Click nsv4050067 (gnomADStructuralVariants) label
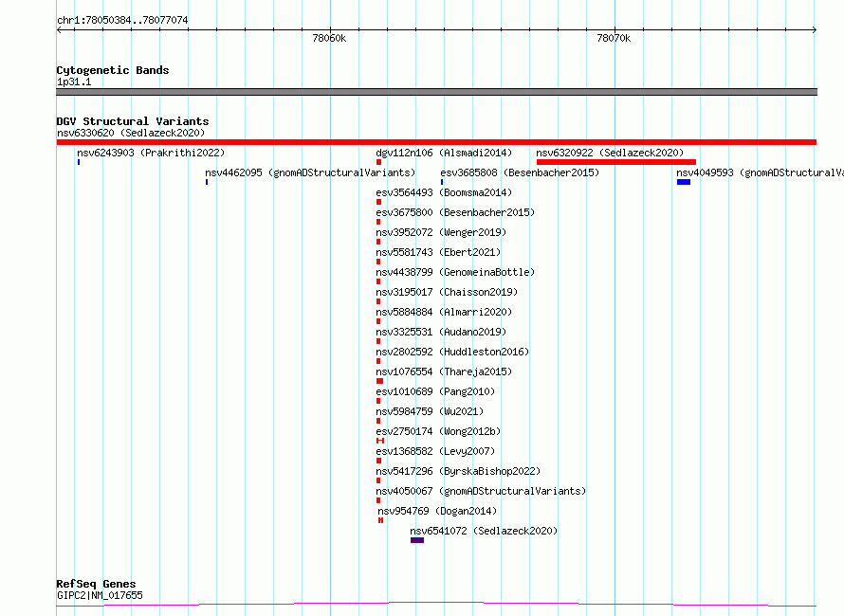 point(481,491)
